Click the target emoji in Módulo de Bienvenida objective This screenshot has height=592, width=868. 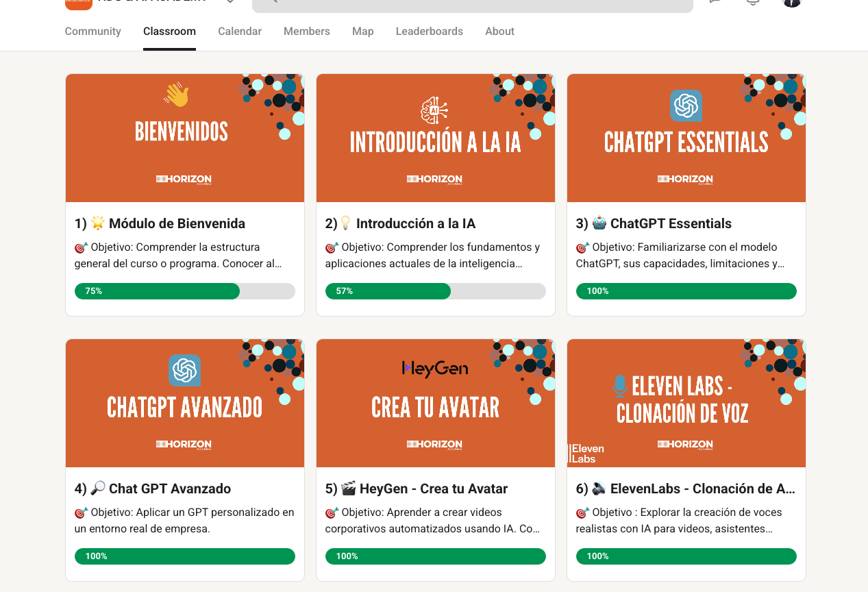point(81,247)
